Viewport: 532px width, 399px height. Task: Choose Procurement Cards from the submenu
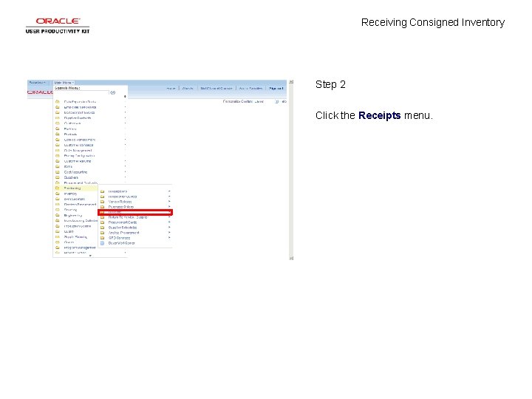[123, 222]
